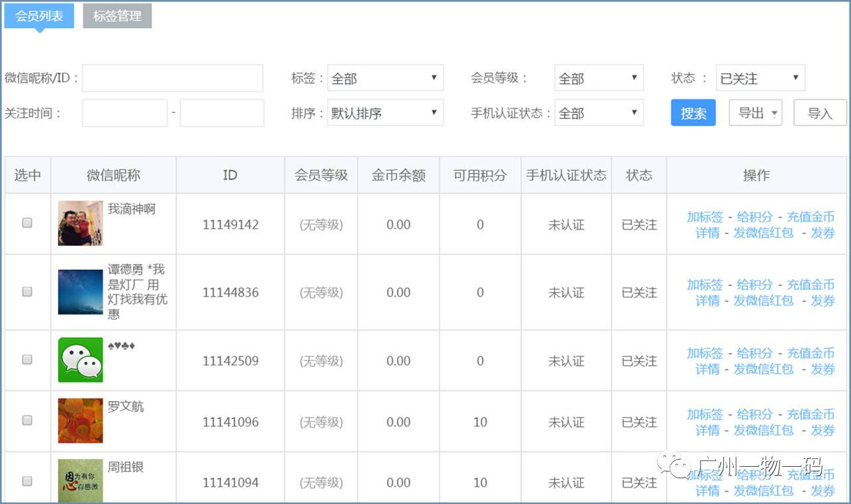
Task: Click the WeChat logo avatar of ♠♥♣♦
Action: click(80, 360)
